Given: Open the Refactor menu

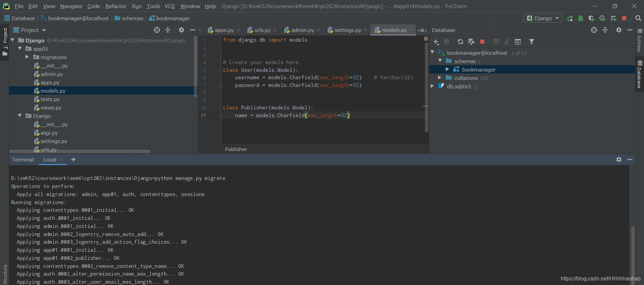Looking at the screenshot, I should click(116, 6).
